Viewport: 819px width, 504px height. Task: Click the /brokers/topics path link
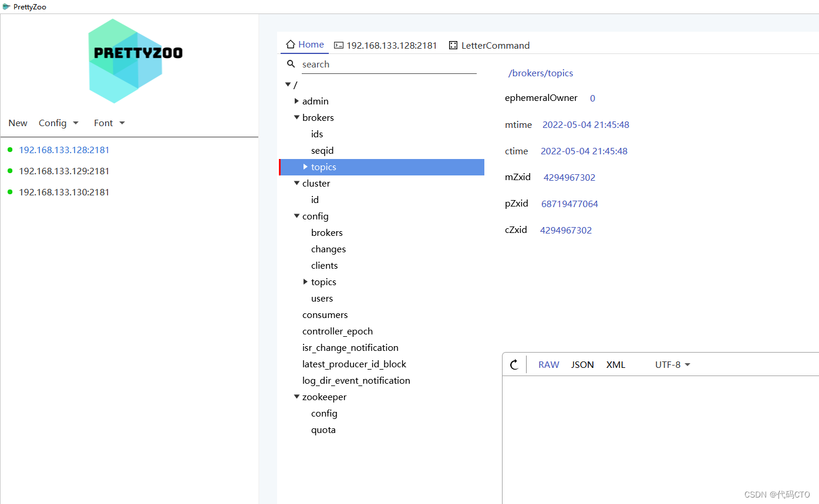pos(541,73)
